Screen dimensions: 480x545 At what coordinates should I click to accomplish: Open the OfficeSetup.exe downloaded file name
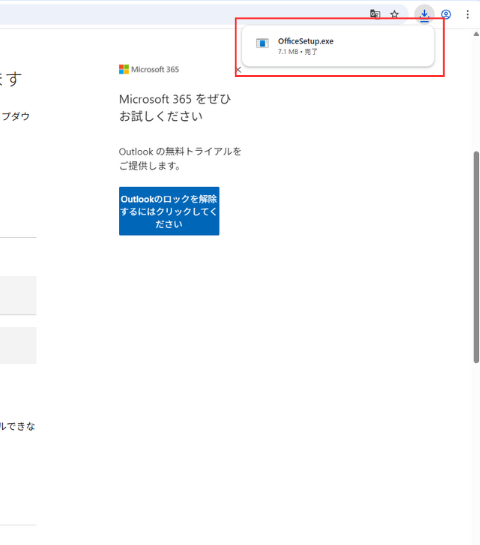[x=306, y=41]
